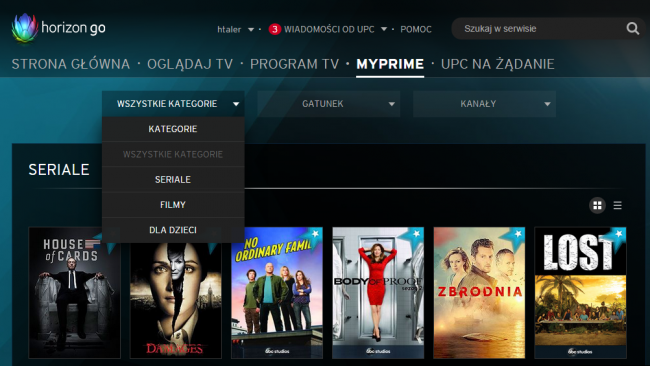Click the Seriale section heading
Screen dimensions: 650x366
click(59, 170)
